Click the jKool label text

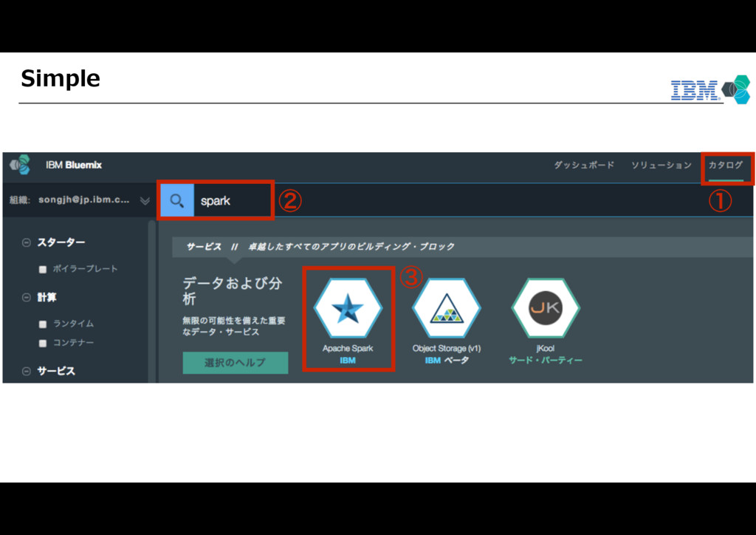coord(546,348)
